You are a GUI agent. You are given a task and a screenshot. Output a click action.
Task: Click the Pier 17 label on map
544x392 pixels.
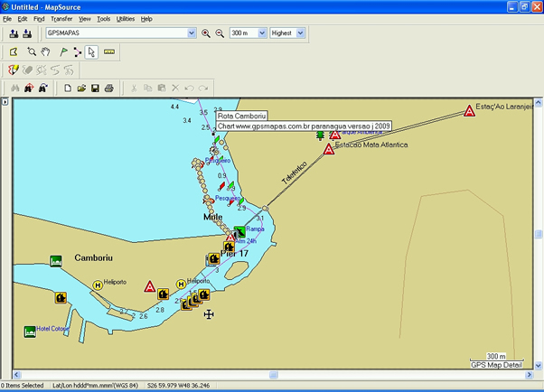[x=235, y=253]
